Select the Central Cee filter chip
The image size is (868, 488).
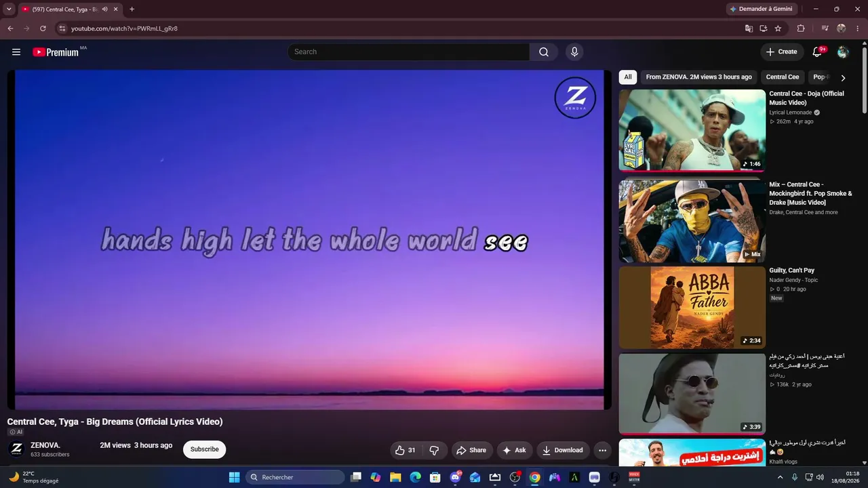tap(783, 77)
